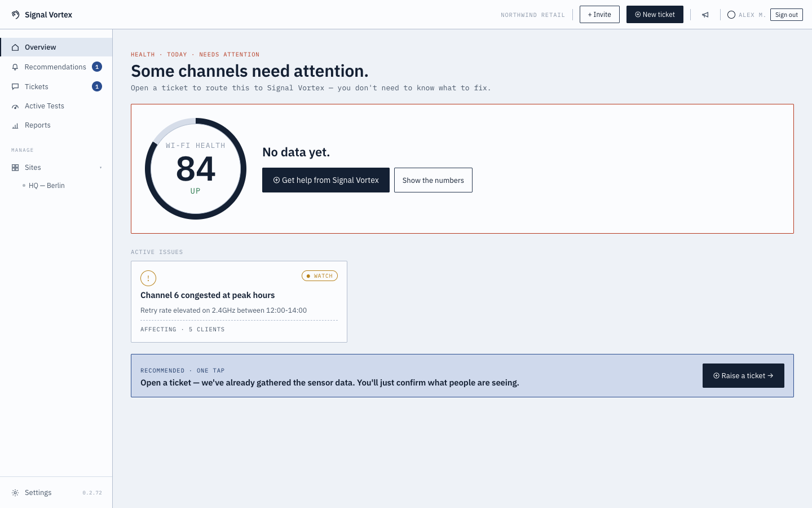
Task: Create a New ticket from header
Action: coord(655,15)
